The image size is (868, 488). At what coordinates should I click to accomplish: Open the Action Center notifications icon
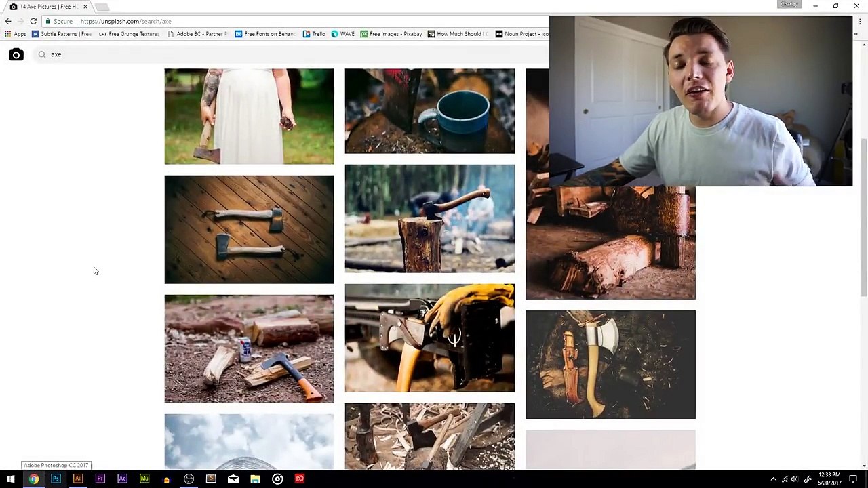pos(853,479)
